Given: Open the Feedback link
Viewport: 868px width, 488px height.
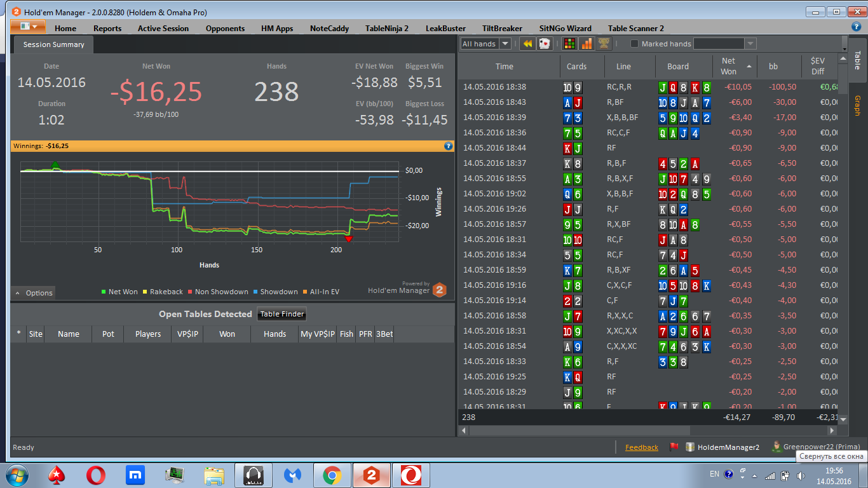Looking at the screenshot, I should coord(642,447).
